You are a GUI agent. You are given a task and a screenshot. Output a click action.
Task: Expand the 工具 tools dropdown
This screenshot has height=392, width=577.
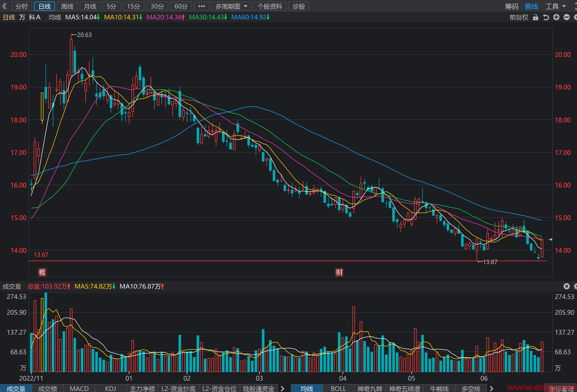(556, 6)
